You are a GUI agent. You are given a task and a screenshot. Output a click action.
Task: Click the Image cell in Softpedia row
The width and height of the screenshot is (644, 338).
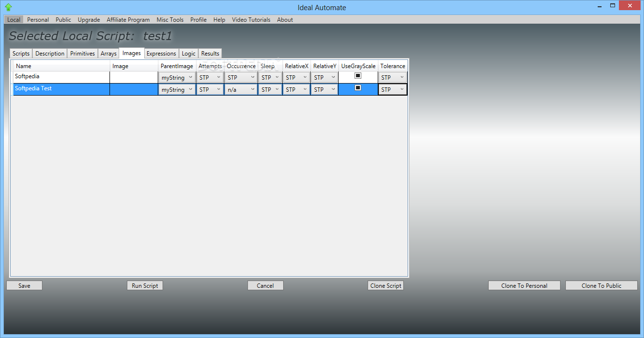pyautogui.click(x=134, y=77)
